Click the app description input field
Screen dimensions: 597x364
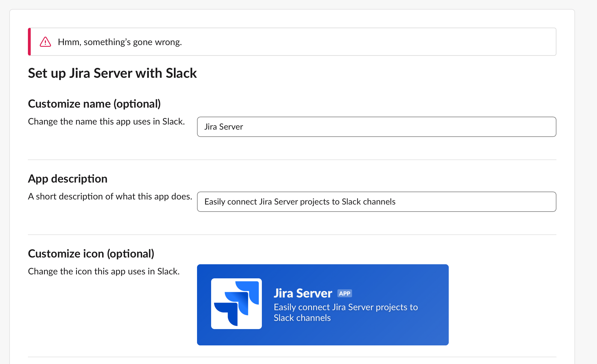pos(377,202)
